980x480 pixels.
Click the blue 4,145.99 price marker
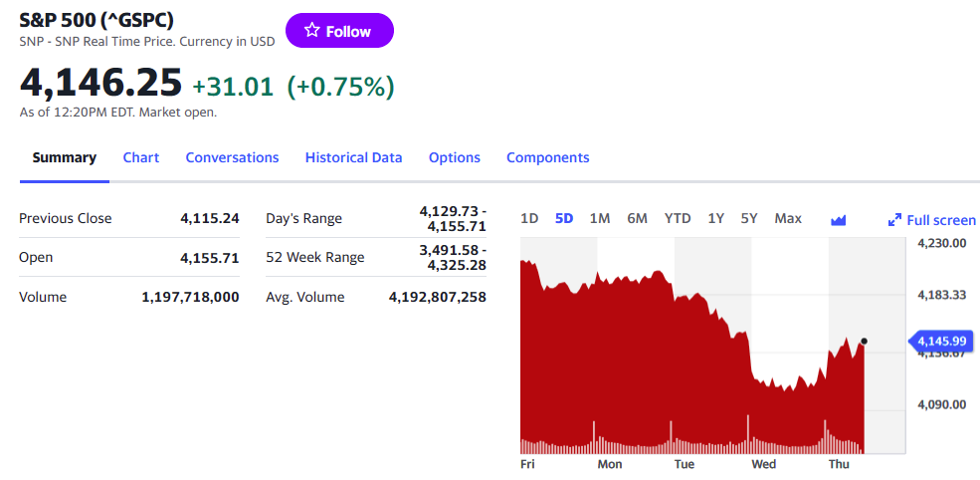940,342
